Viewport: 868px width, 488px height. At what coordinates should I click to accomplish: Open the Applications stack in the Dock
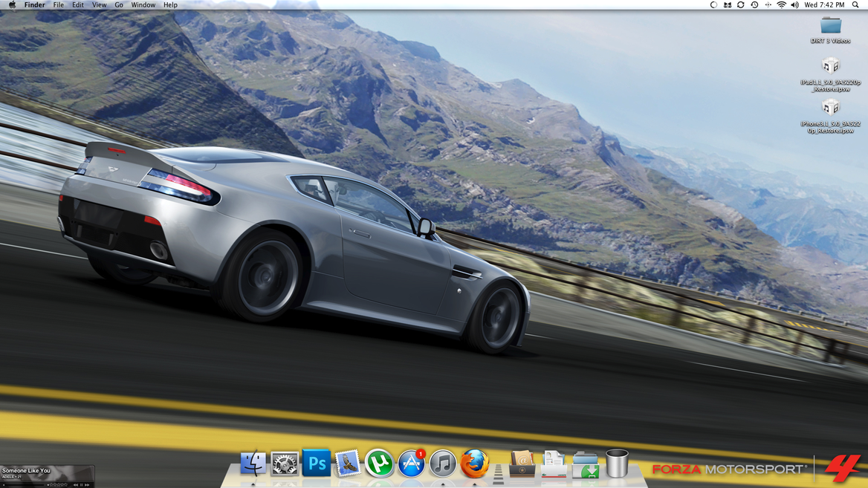tap(522, 463)
